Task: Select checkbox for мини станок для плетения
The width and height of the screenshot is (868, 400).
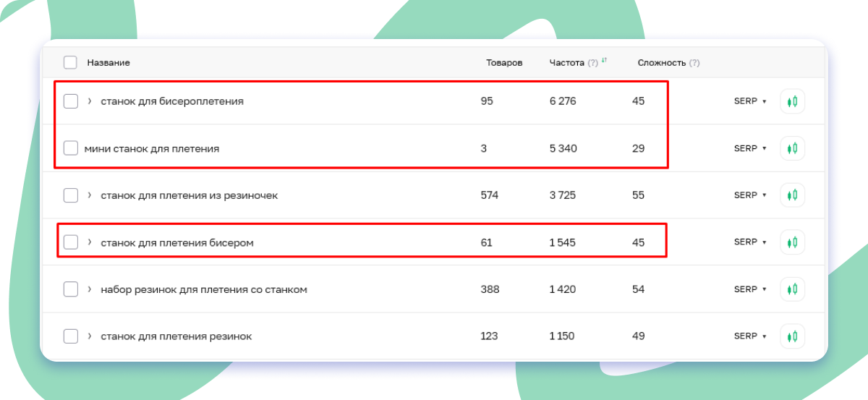Action: pyautogui.click(x=70, y=148)
